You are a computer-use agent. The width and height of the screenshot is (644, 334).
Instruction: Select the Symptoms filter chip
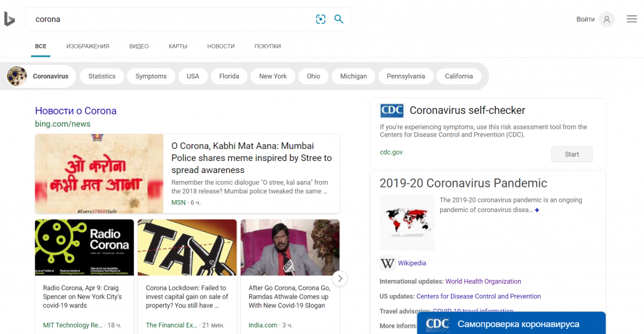point(151,76)
